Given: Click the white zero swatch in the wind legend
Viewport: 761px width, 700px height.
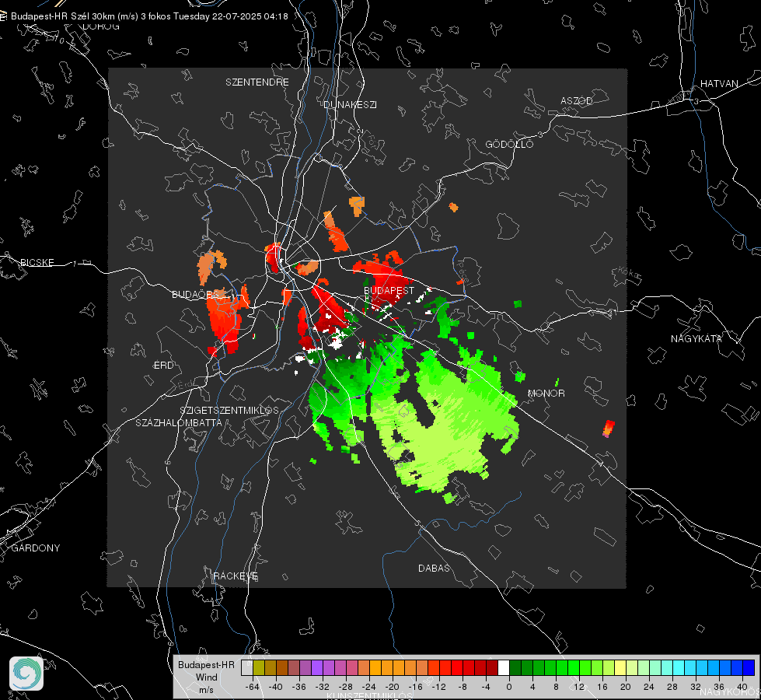Looking at the screenshot, I should (504, 667).
